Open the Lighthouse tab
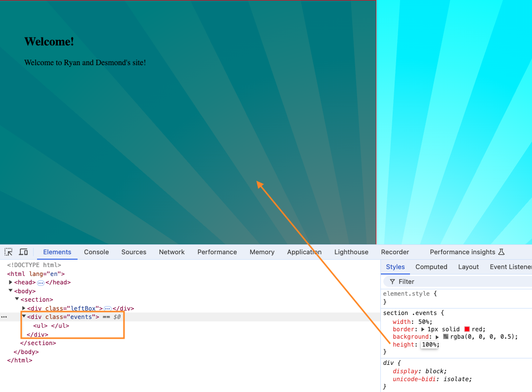532x392 pixels. pos(351,252)
